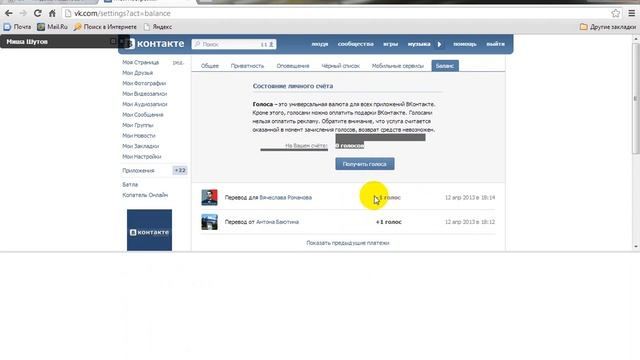Open Мои Видеозаписи in the sidebar

point(144,94)
